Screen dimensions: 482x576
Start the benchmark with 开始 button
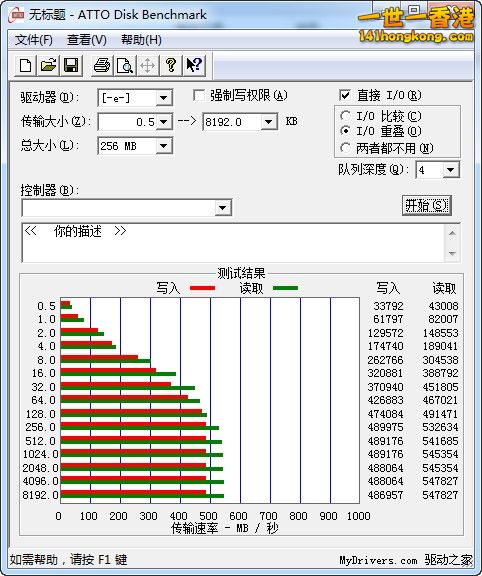(427, 205)
